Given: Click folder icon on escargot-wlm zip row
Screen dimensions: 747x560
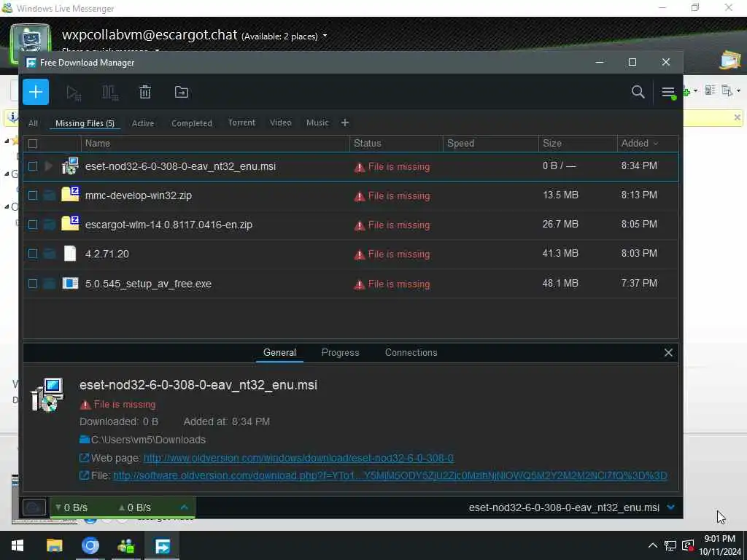Looking at the screenshot, I should (x=50, y=225).
